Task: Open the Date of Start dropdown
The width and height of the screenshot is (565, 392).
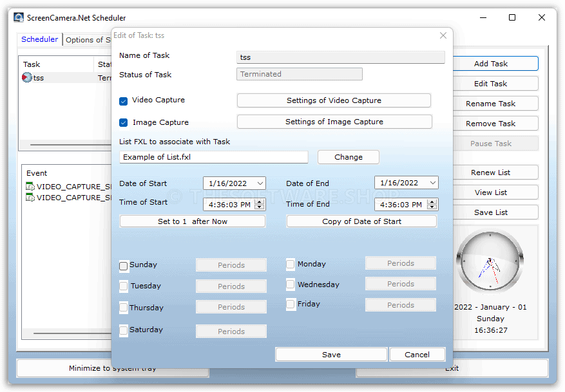Action: 260,183
